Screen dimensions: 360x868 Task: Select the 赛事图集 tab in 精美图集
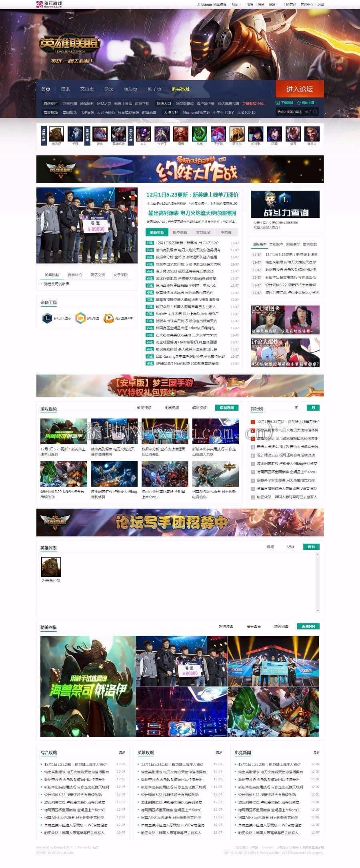[x=254, y=626]
